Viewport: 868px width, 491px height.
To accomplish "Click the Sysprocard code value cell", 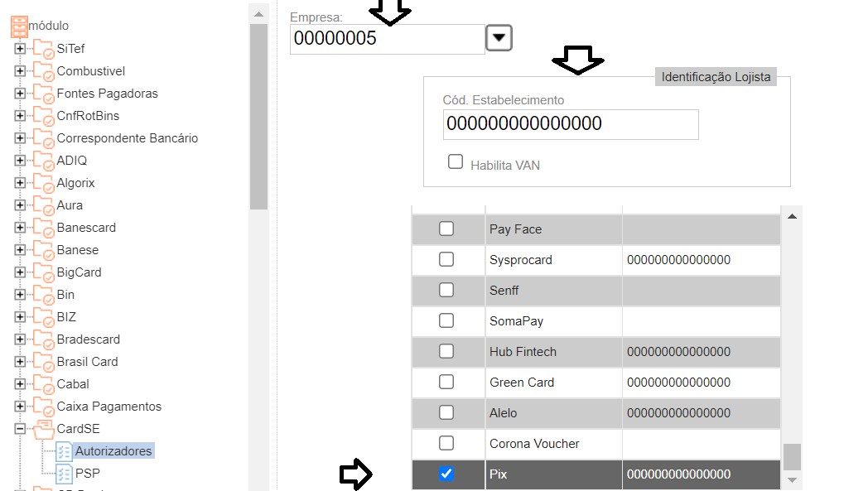I will point(702,260).
